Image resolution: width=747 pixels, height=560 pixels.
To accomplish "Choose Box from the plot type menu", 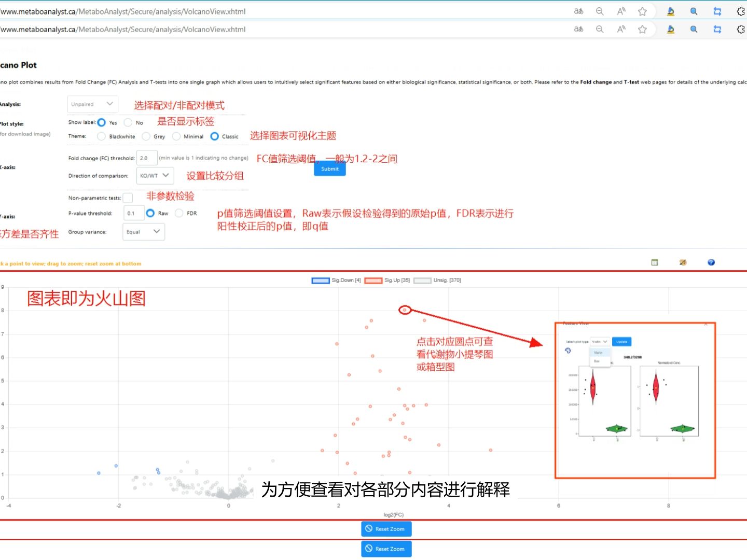I will point(598,361).
